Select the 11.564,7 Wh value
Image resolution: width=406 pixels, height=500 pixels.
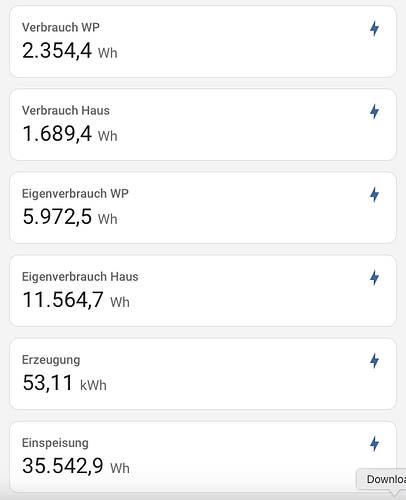tap(76, 300)
